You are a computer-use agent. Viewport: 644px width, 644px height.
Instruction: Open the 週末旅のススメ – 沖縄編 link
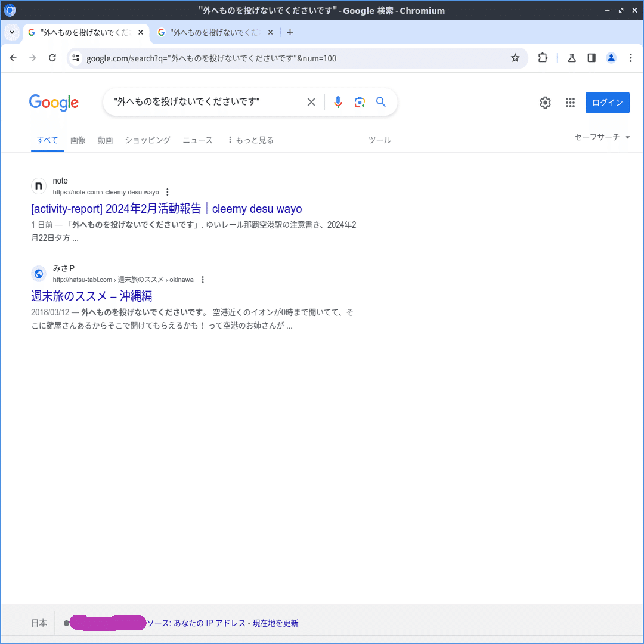point(92,296)
